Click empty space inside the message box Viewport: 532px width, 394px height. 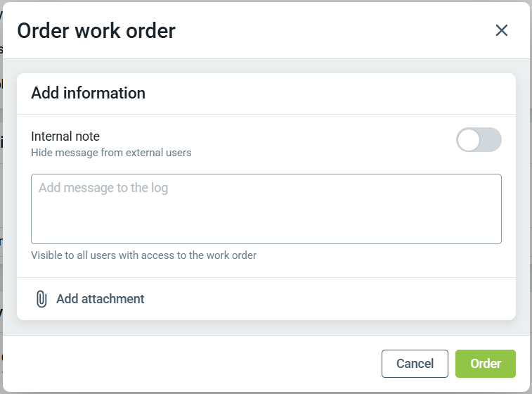[x=316, y=222]
